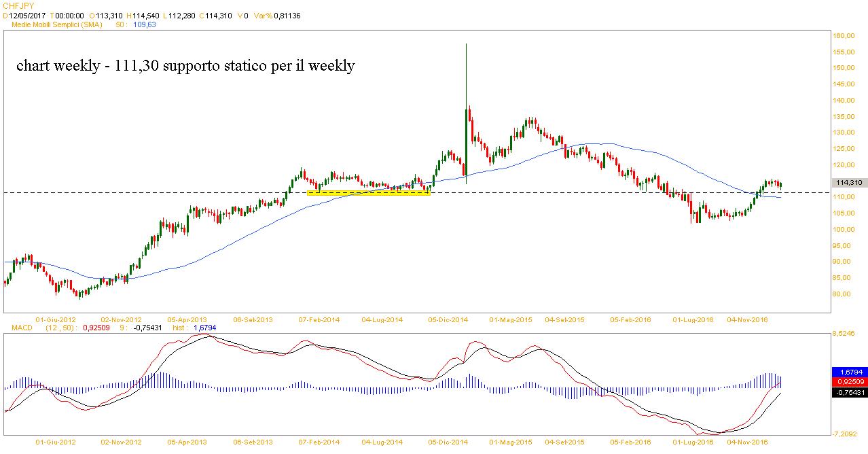Click the yellow highlighted support zone
This screenshot has width=868, height=454.
click(368, 193)
